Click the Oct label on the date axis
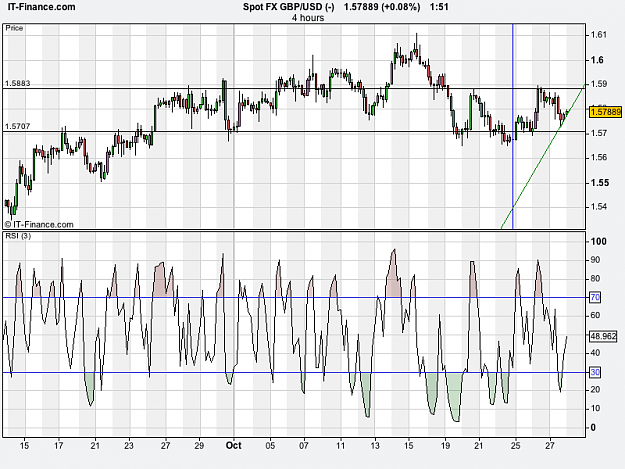 coord(234,445)
